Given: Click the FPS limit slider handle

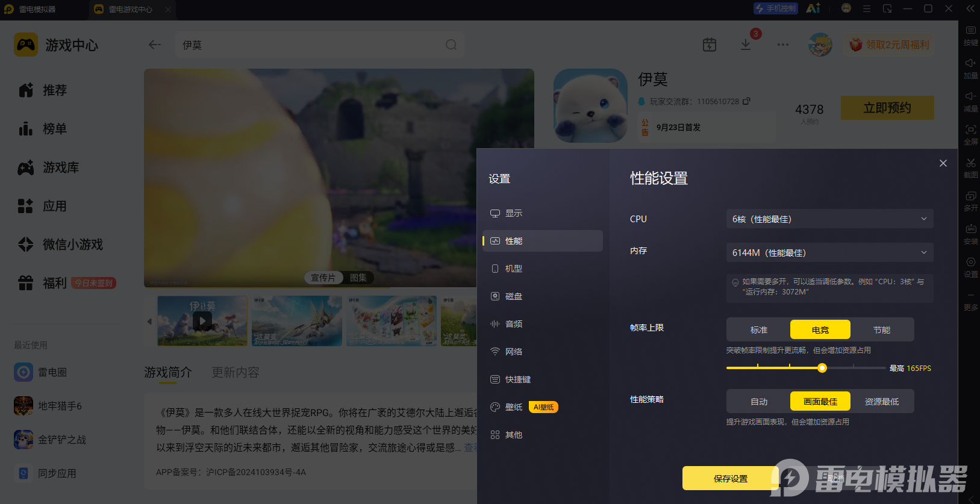Looking at the screenshot, I should click(x=822, y=368).
